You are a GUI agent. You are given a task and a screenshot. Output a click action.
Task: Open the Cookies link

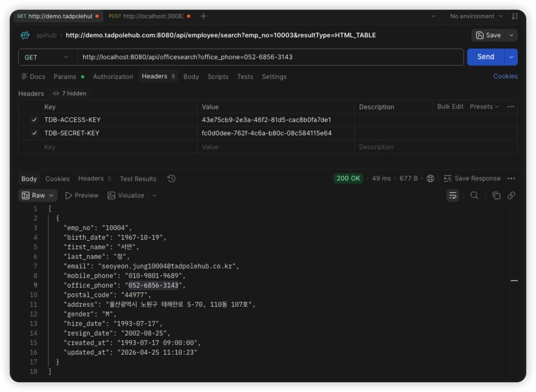[x=505, y=76]
